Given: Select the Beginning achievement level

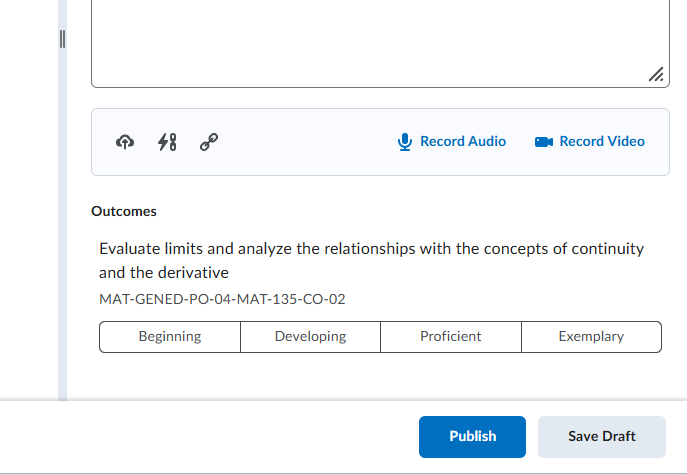Looking at the screenshot, I should tap(169, 337).
